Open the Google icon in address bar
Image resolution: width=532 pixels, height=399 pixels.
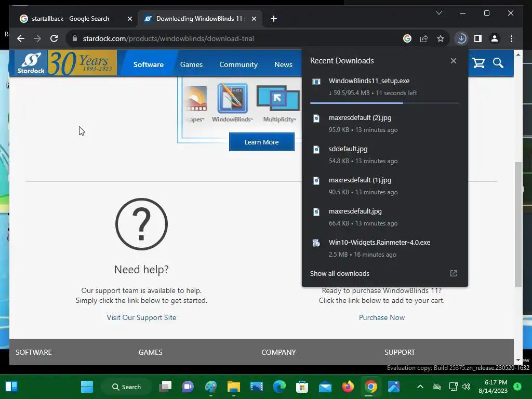tap(407, 38)
